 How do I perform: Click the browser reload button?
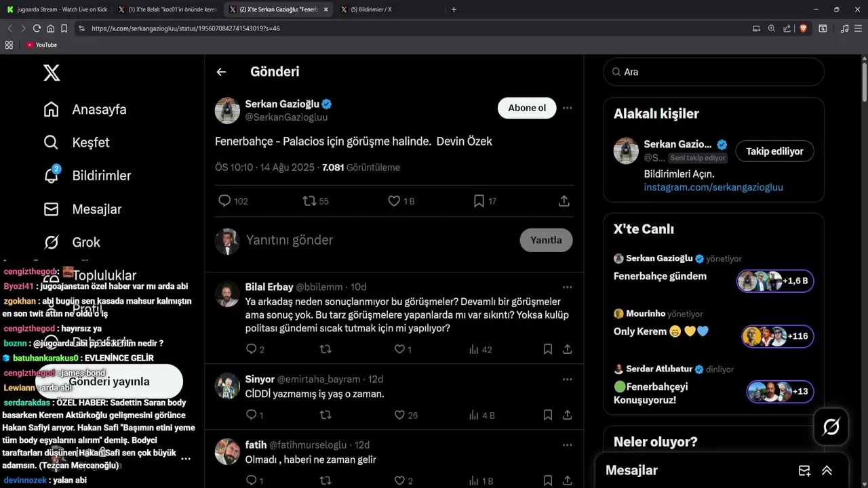[x=37, y=28]
